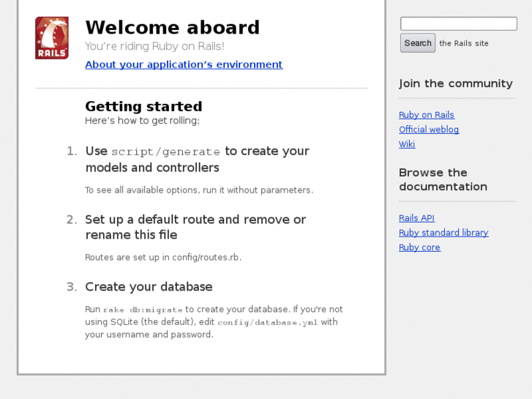Image resolution: width=532 pixels, height=399 pixels.
Task: Open the Ruby on Rails community link
Action: tap(427, 115)
